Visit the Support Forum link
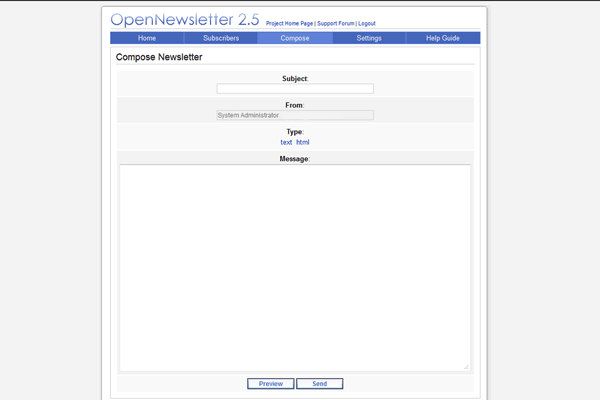 coord(335,23)
